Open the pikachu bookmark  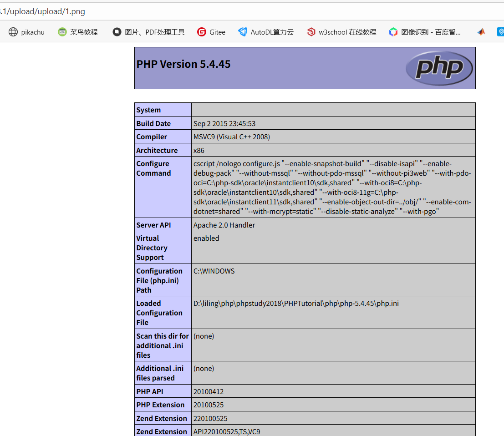[27, 32]
